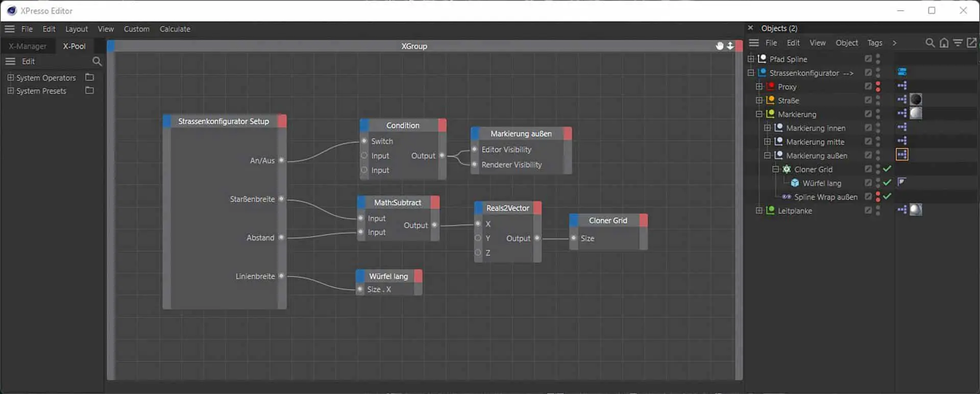Switch to the X-Manager tab

tap(28, 46)
